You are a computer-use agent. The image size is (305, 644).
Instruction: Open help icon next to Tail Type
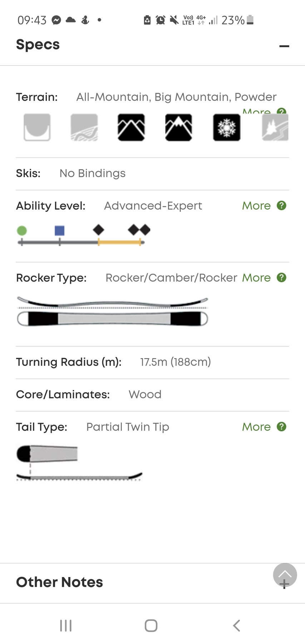[282, 427]
